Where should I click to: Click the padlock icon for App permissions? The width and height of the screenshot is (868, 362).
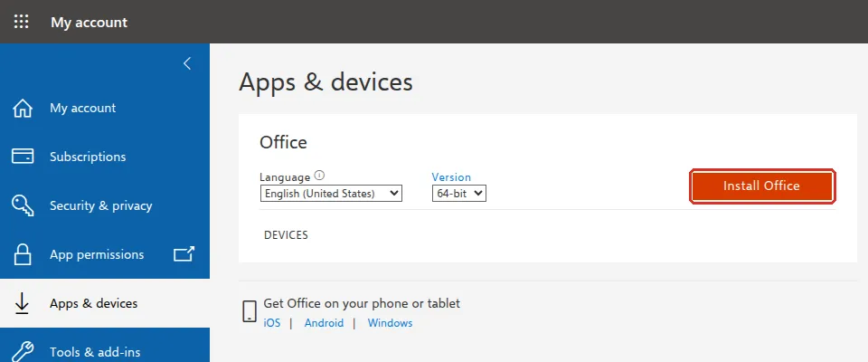tap(22, 254)
